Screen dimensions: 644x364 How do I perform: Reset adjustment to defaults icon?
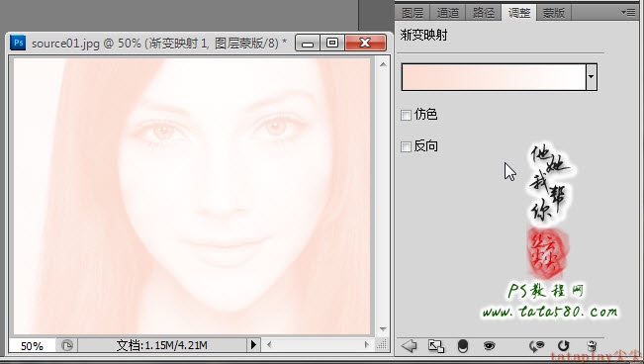coord(564,346)
